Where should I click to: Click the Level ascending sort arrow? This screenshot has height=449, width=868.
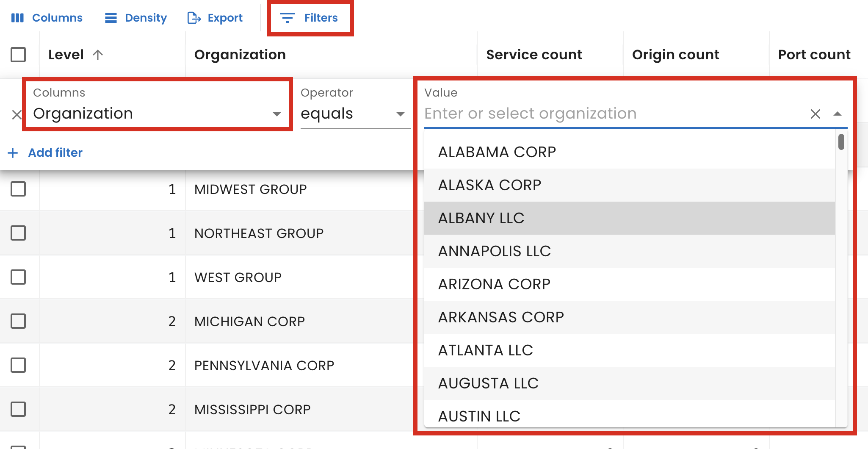(98, 55)
